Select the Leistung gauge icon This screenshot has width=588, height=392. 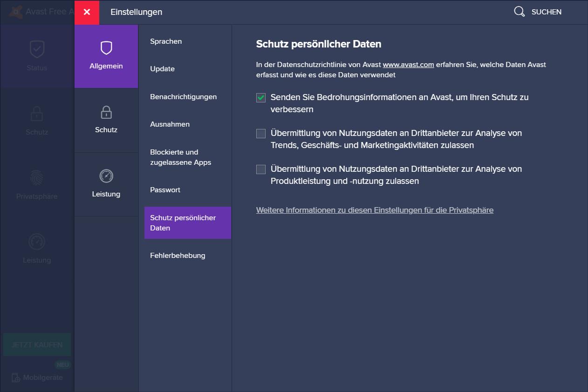(x=106, y=176)
